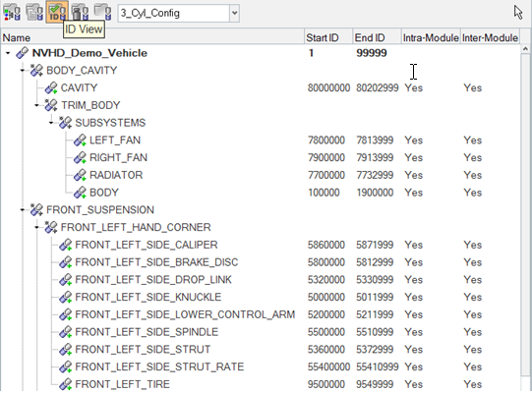The height and width of the screenshot is (393, 532).
Task: Select FRONT_LEFT_SIDE_KNUCKLE in the tree
Action: point(148,297)
